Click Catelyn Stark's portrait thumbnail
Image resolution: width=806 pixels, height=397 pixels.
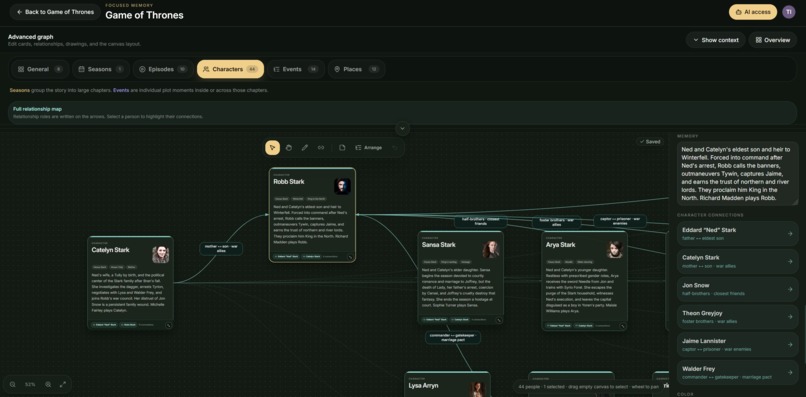tap(160, 255)
